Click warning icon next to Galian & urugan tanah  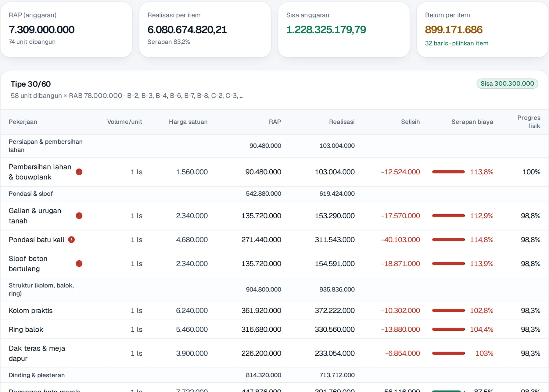(x=79, y=216)
